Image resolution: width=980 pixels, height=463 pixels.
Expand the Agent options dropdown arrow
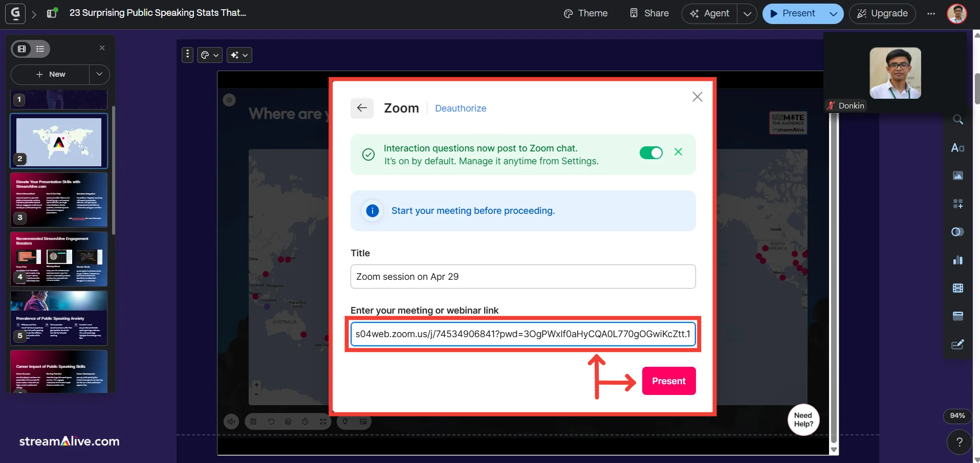click(747, 13)
